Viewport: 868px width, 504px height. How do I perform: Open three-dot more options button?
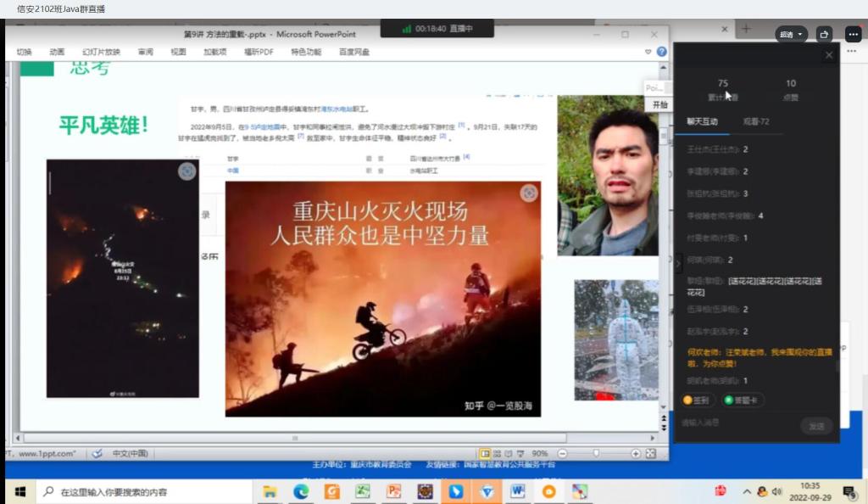coord(852,34)
